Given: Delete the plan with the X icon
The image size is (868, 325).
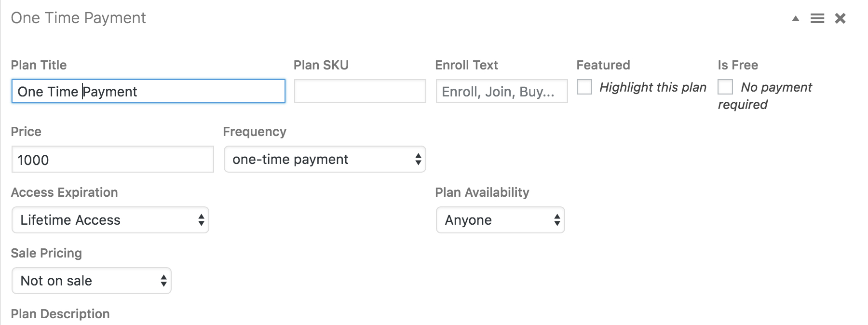Looking at the screenshot, I should click(841, 18).
